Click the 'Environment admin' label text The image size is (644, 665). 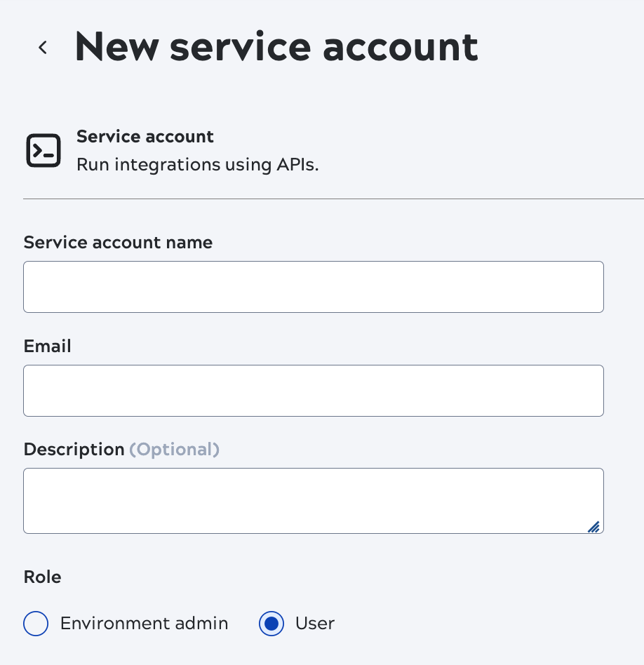pyautogui.click(x=144, y=624)
